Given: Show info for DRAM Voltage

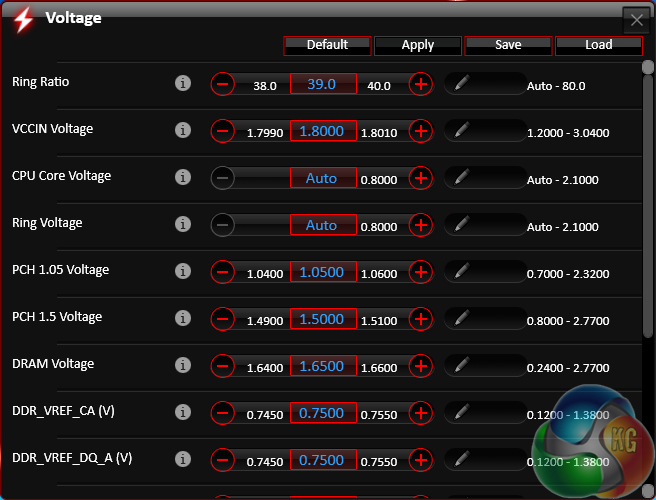Looking at the screenshot, I should coord(183,365).
